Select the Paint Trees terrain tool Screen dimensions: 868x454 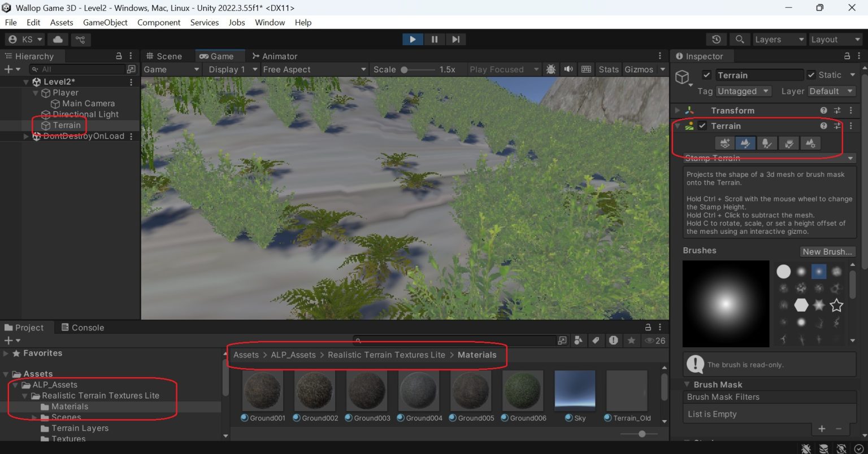click(x=767, y=143)
